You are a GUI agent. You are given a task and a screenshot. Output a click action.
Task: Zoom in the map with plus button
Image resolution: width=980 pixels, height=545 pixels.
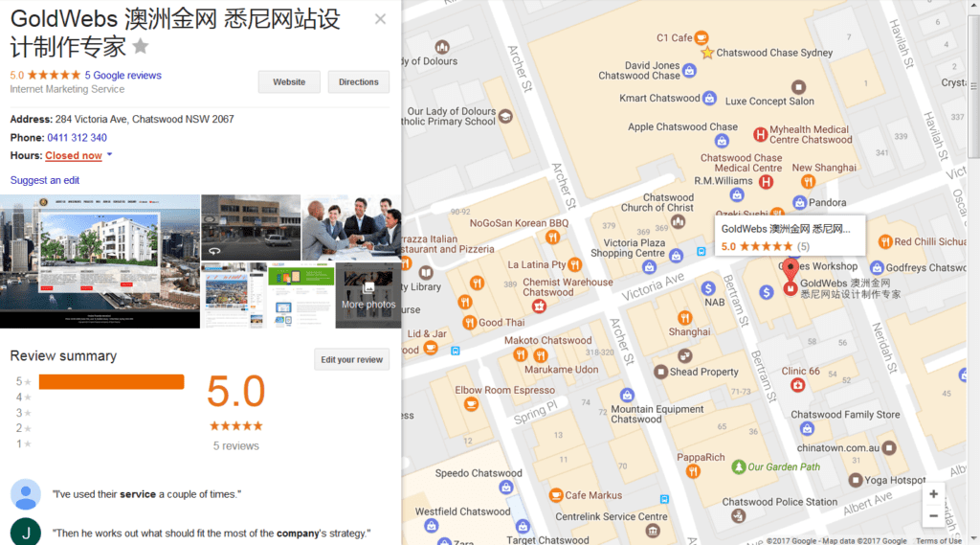pos(933,494)
